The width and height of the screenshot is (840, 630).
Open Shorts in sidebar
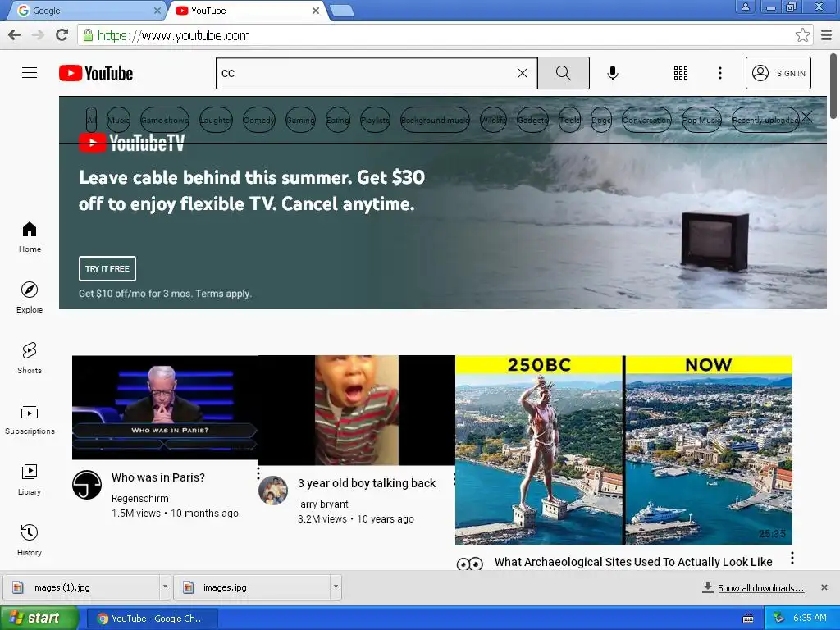tap(30, 358)
